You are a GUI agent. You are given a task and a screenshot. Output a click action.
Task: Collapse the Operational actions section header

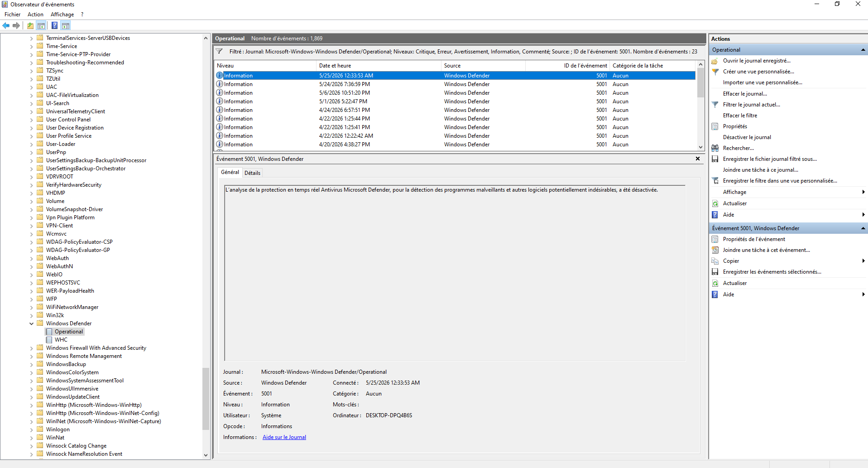click(863, 50)
